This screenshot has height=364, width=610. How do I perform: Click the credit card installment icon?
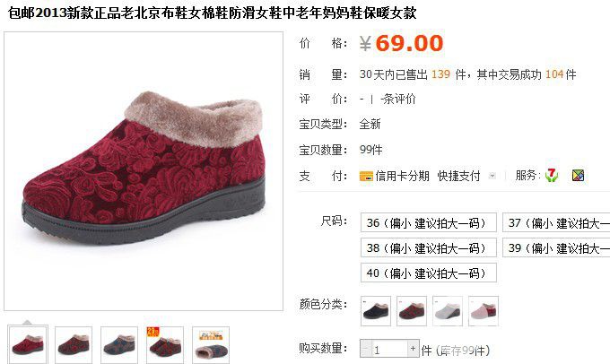[x=366, y=177]
